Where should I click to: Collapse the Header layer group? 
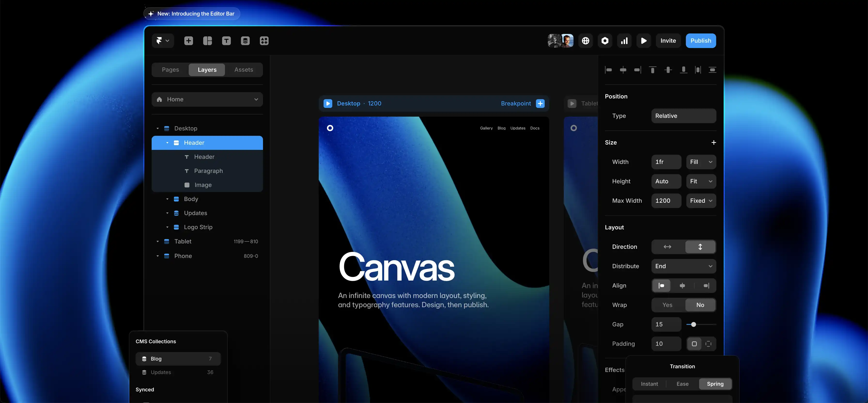167,143
